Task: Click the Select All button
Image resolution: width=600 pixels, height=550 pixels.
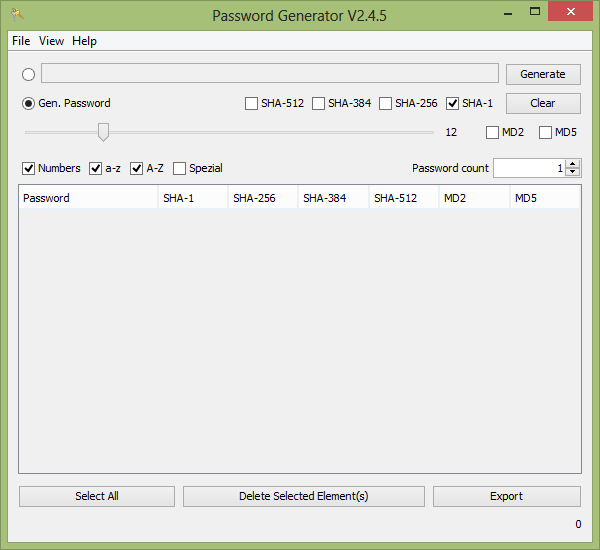Action: [97, 496]
